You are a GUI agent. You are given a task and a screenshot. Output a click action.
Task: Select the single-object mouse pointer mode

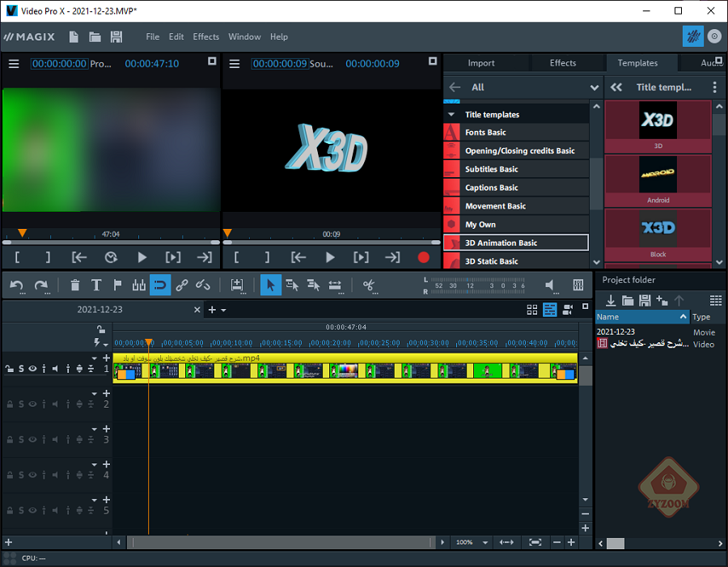pos(271,286)
